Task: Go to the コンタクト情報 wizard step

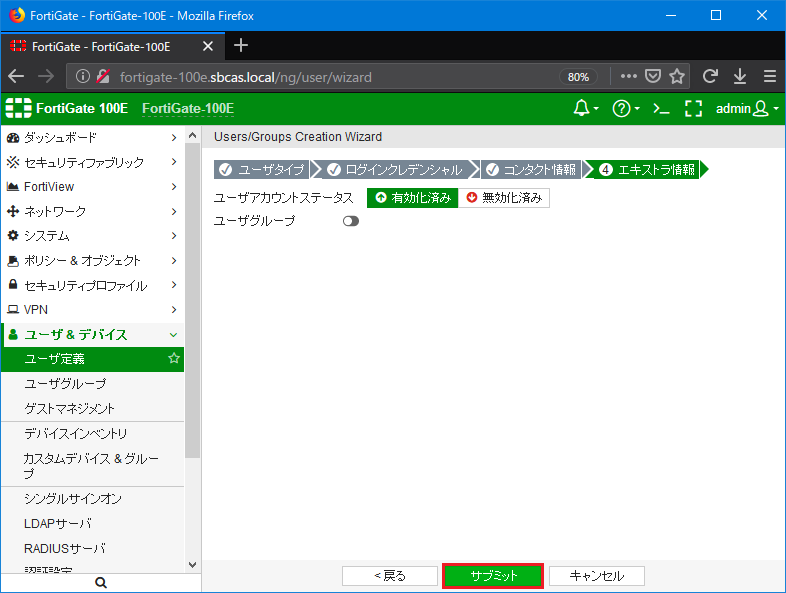Action: [x=531, y=169]
